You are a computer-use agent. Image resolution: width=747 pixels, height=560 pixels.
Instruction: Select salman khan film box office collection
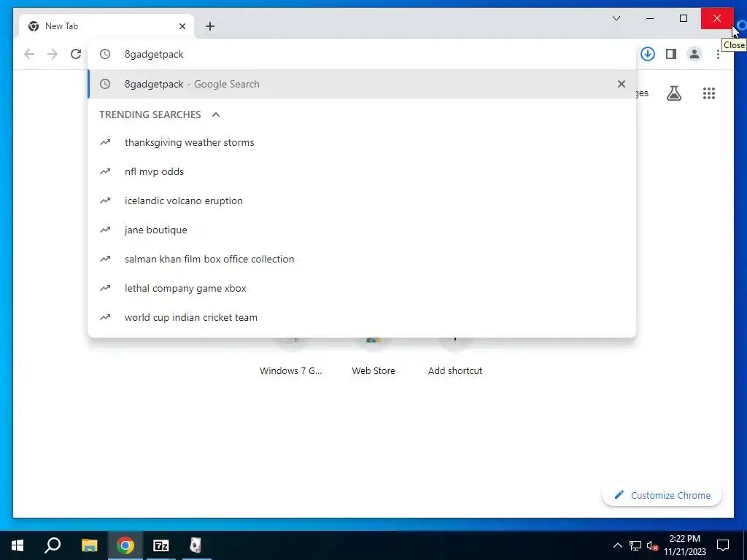[362, 259]
